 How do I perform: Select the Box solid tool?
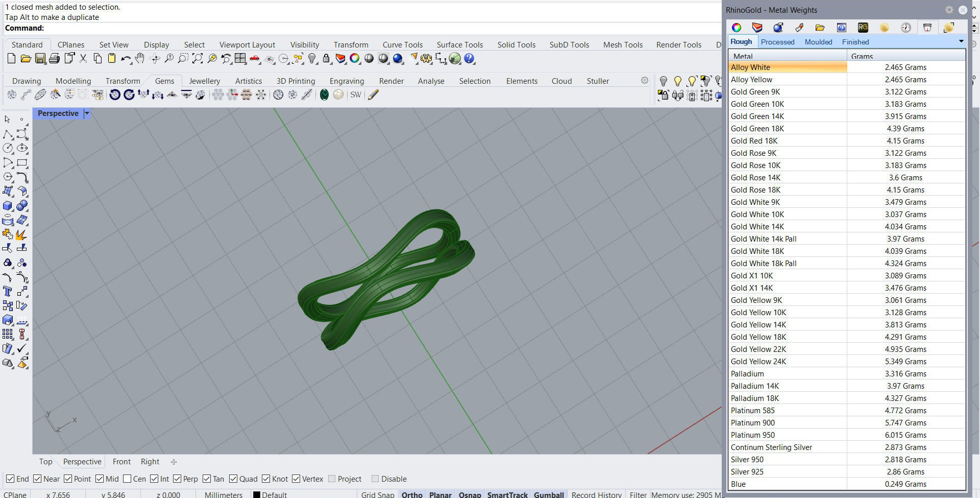(x=7, y=205)
